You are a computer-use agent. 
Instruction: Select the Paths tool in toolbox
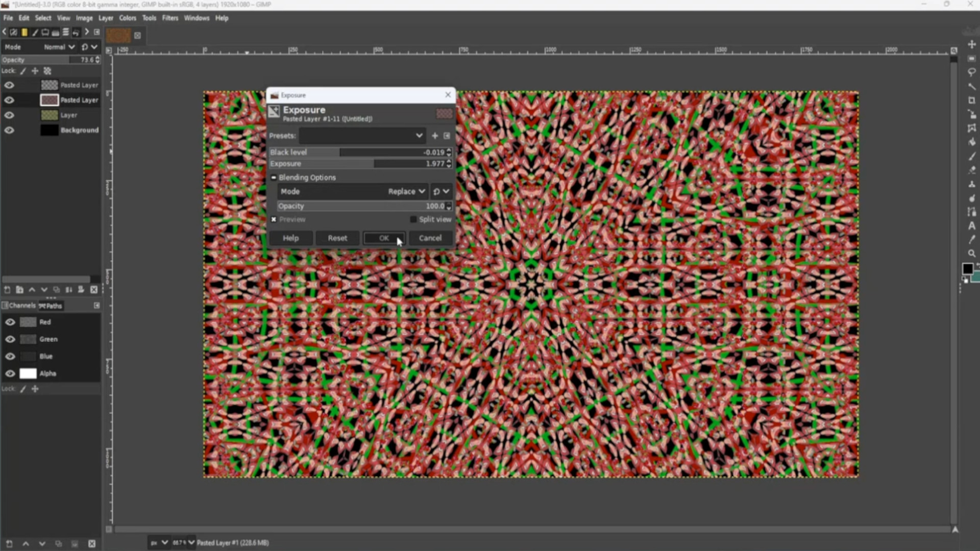click(x=971, y=212)
